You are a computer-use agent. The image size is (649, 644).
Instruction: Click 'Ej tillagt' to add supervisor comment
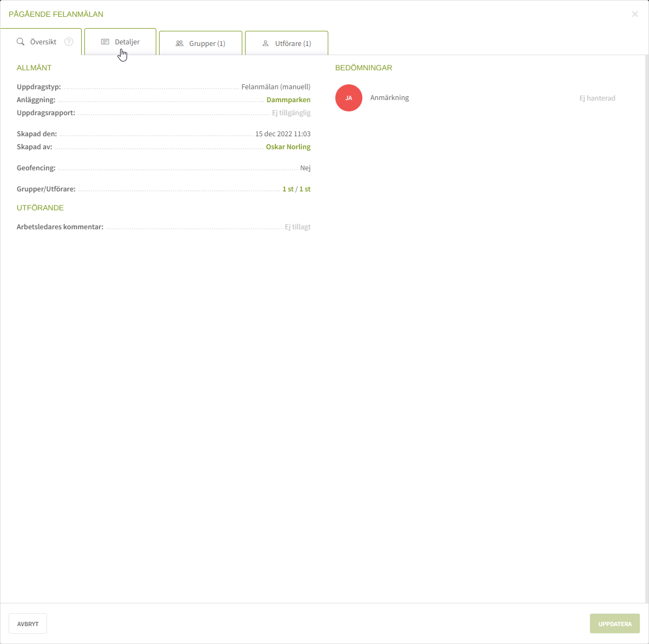click(297, 227)
